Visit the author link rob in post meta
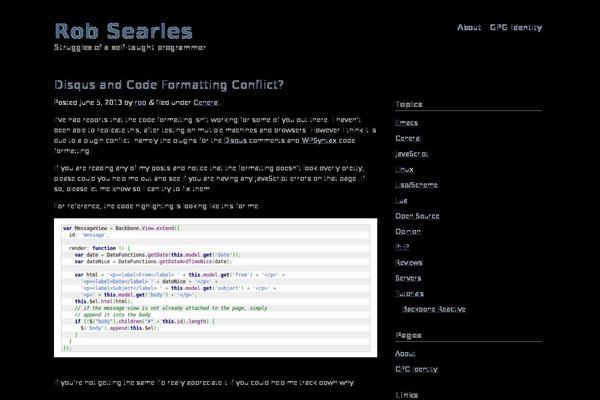 [x=140, y=103]
